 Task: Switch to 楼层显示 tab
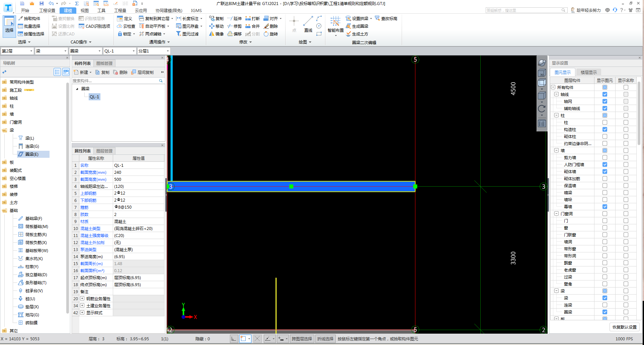coord(589,72)
